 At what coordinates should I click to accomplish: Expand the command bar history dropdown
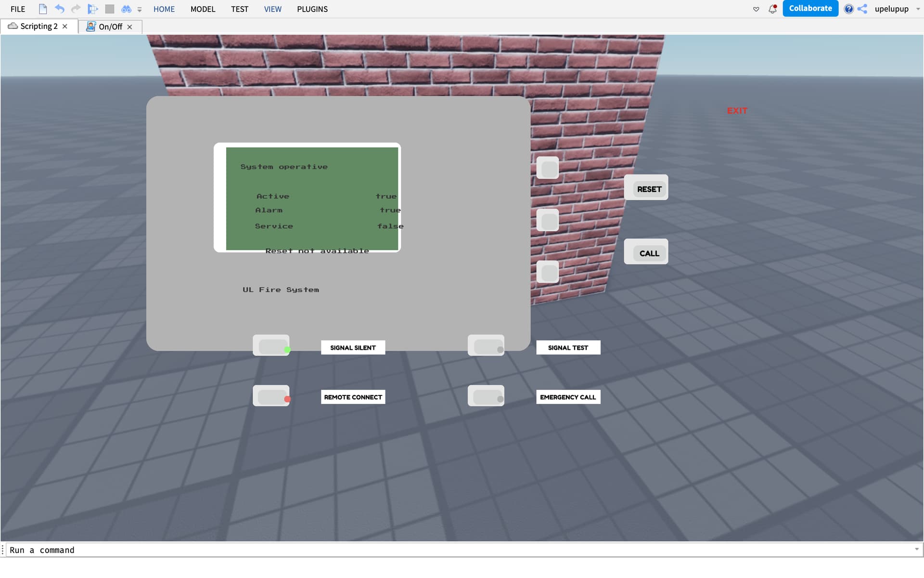916,549
